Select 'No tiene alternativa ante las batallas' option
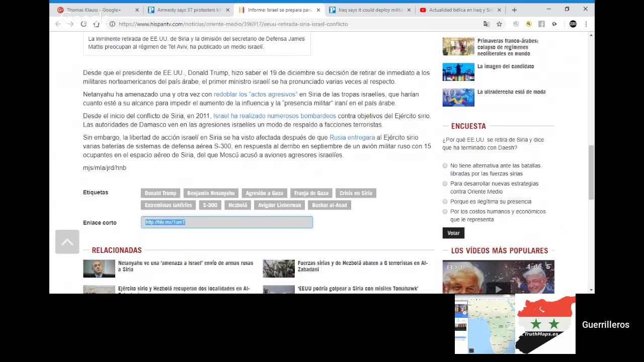Screen dimensions: 644x362 (445, 165)
